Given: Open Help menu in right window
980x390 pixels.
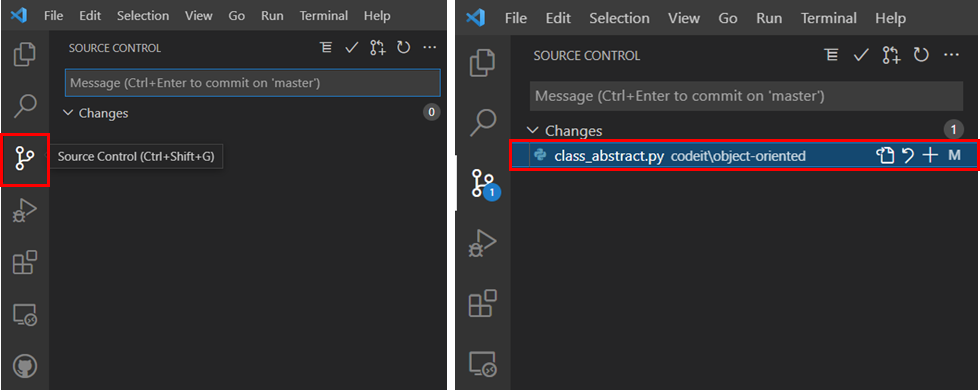Looking at the screenshot, I should point(890,19).
